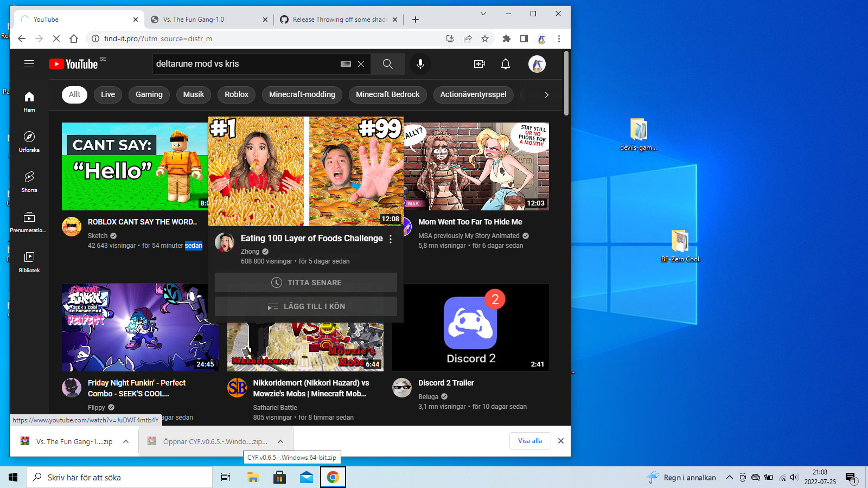Open the Create video icon

click(x=480, y=64)
